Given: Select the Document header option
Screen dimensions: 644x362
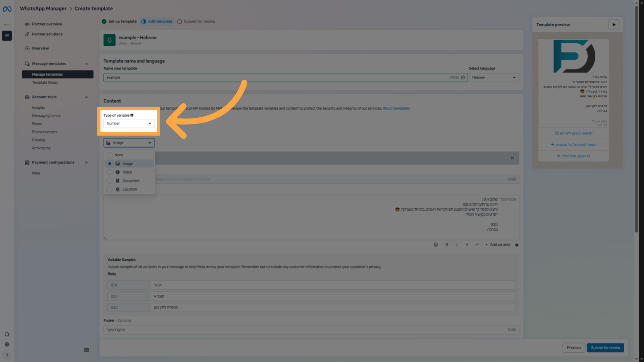Looking at the screenshot, I should pyautogui.click(x=129, y=181).
